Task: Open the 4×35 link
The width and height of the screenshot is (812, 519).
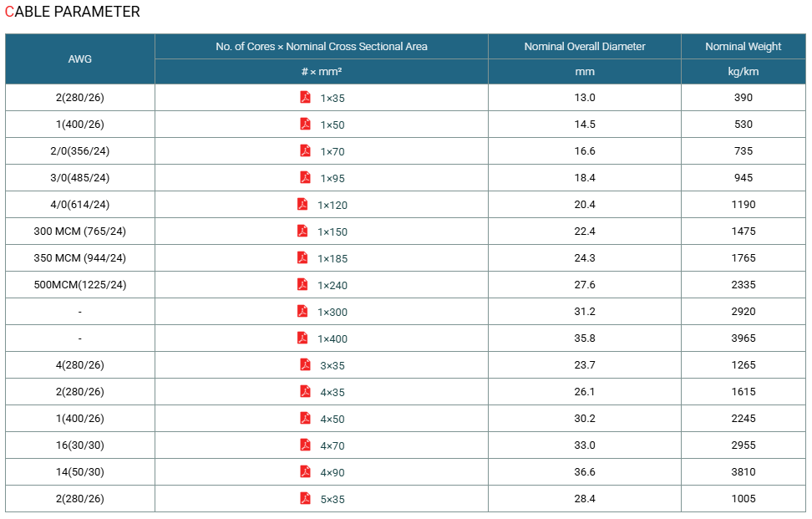Action: click(332, 392)
